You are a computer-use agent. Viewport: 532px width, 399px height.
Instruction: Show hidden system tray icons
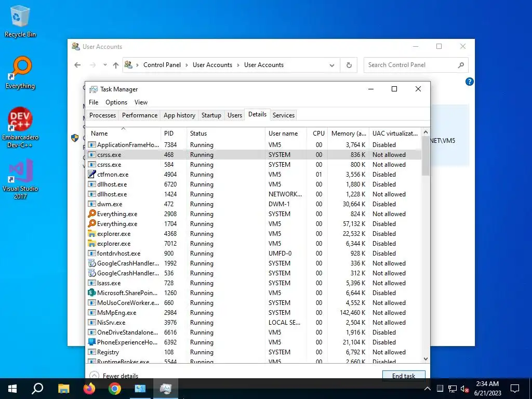click(x=428, y=389)
